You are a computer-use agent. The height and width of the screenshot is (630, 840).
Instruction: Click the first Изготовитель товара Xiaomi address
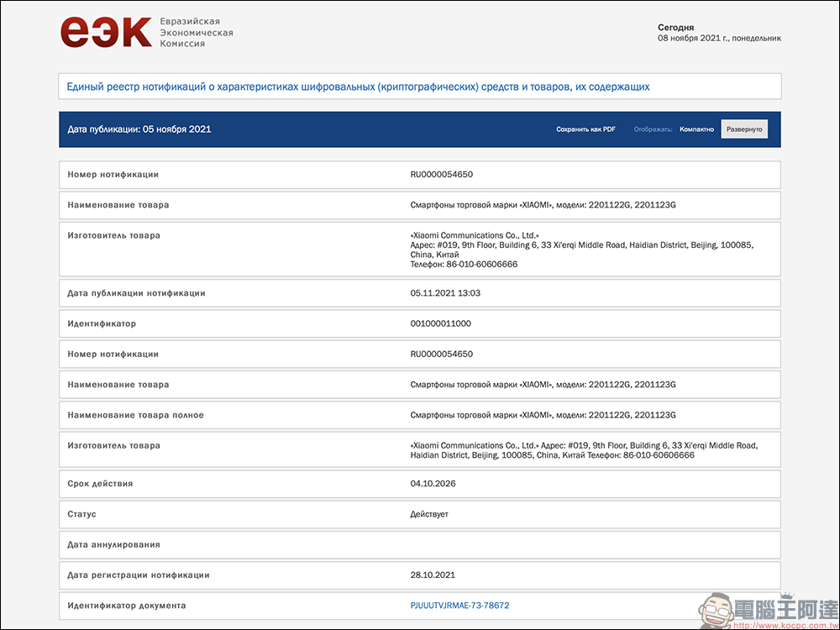(581, 249)
